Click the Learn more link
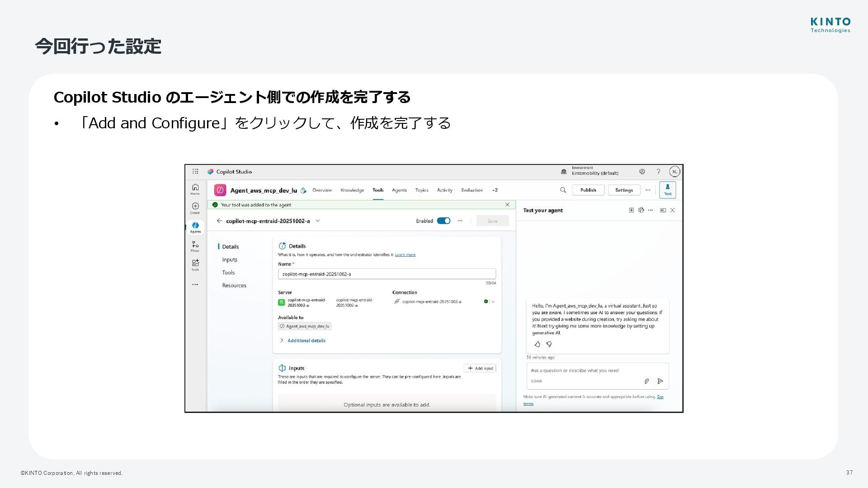 (x=405, y=255)
